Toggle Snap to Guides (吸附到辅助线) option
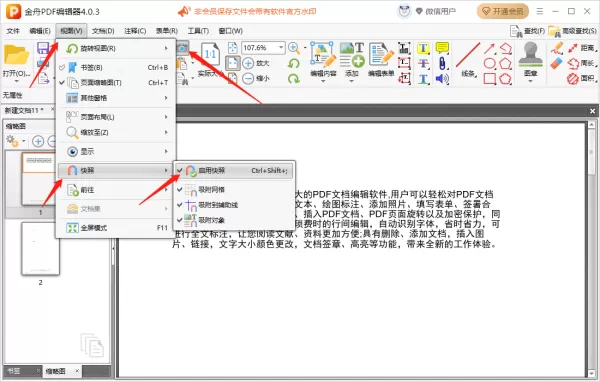 (x=233, y=205)
